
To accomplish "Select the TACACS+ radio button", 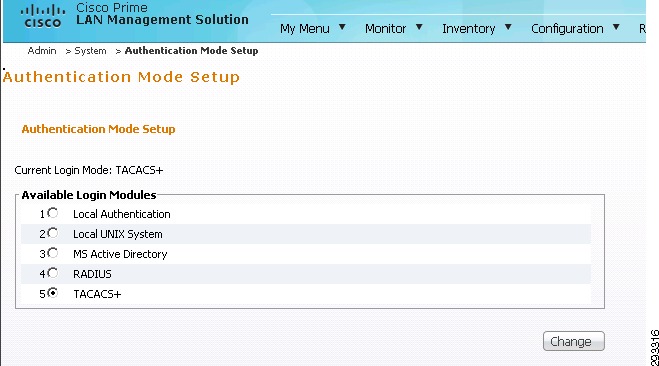I will (53, 293).
